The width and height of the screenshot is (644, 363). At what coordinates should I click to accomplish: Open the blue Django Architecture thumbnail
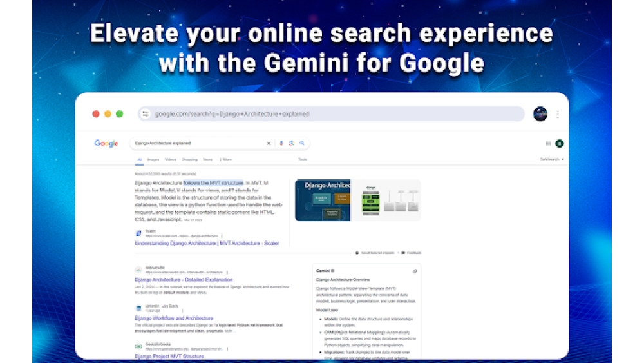(323, 201)
